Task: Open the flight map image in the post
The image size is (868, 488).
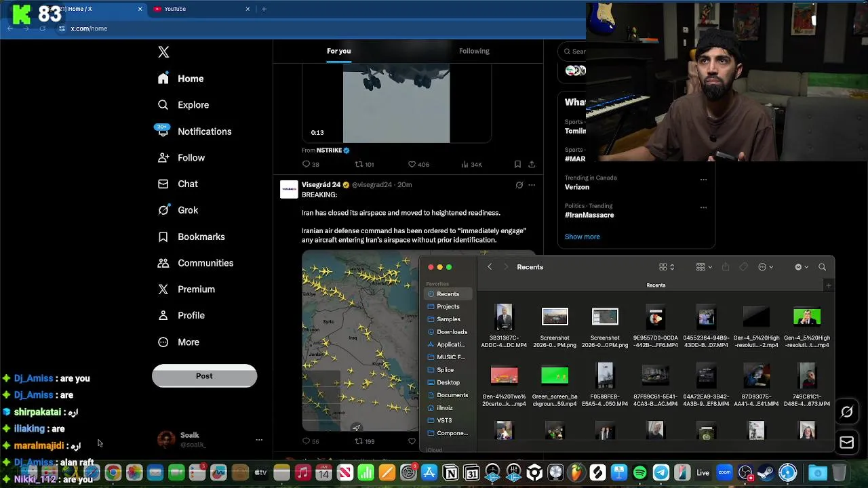Action: 360,341
